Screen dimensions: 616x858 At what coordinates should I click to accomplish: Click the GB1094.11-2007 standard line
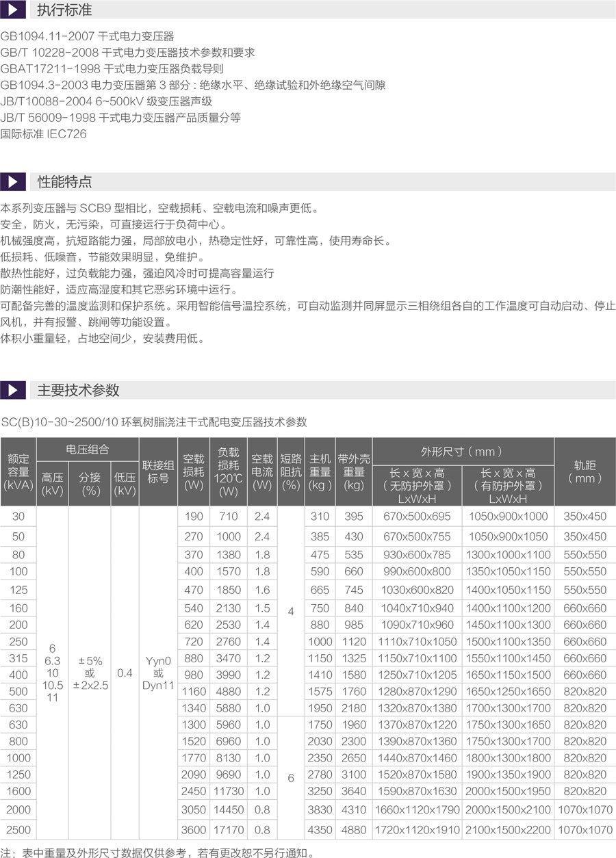coord(87,36)
